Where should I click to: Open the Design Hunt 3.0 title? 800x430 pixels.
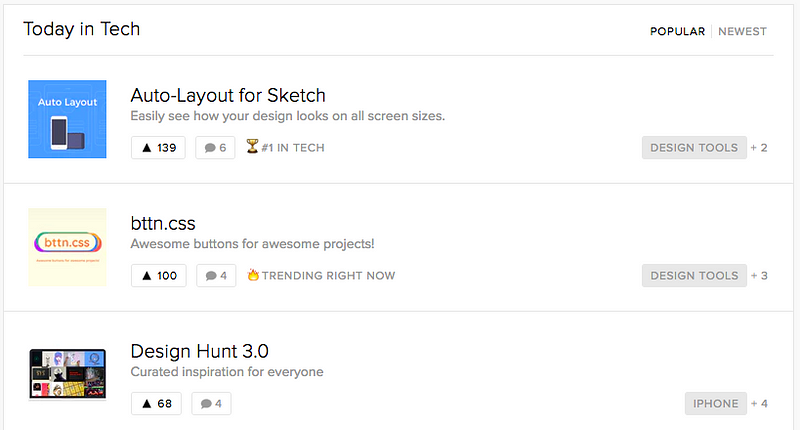[x=199, y=351]
